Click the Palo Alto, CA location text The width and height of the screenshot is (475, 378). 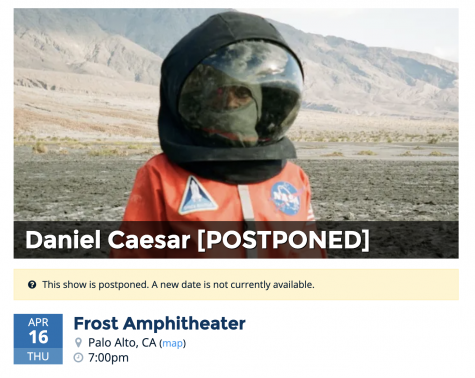tap(122, 343)
